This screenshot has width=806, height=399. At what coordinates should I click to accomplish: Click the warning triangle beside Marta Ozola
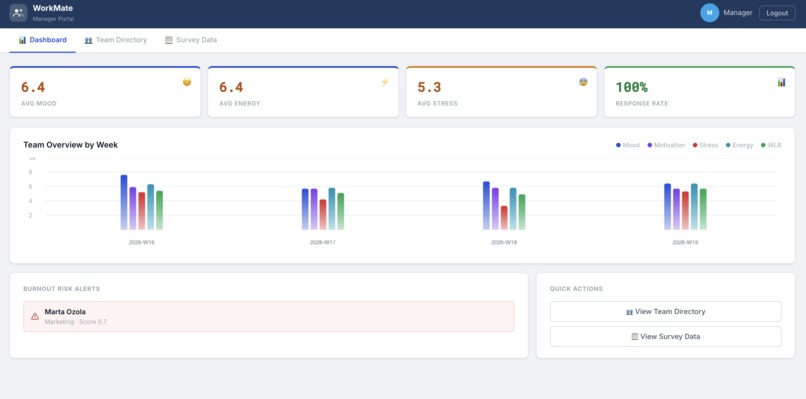point(35,317)
